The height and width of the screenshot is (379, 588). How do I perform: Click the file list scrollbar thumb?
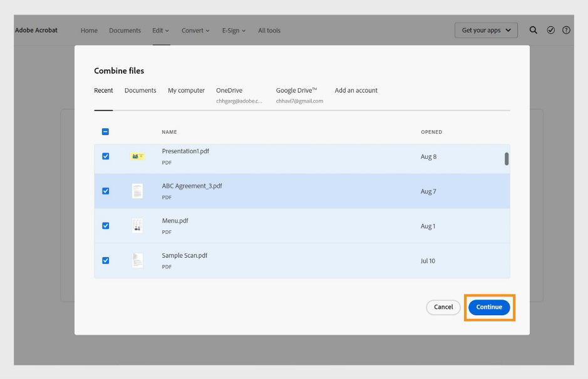(x=507, y=159)
